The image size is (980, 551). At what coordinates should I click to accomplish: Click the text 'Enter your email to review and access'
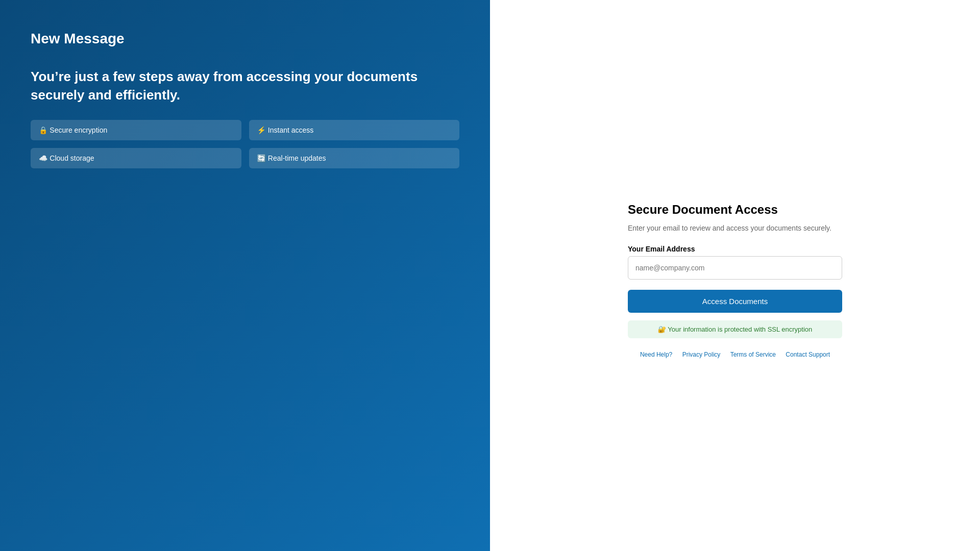tap(688, 228)
